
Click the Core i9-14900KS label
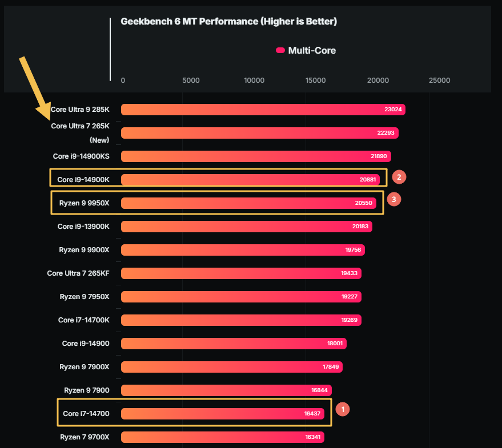[x=81, y=156]
